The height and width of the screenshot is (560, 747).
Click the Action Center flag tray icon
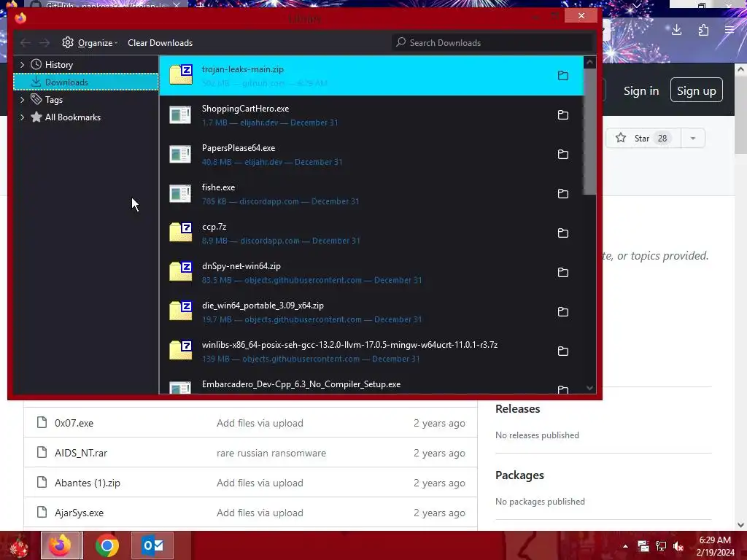point(643,546)
